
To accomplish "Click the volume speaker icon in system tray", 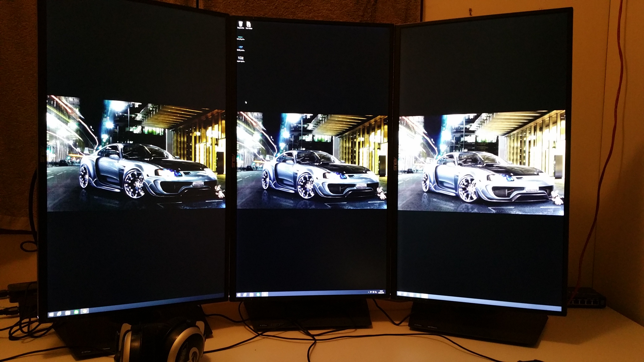I will tap(376, 292).
